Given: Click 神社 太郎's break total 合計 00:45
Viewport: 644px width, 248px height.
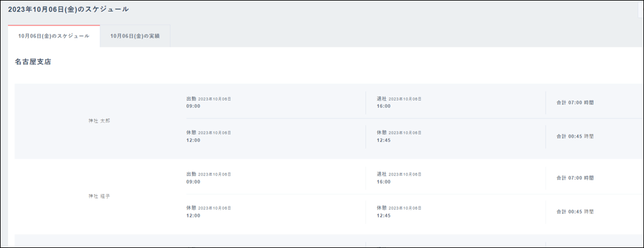Looking at the screenshot, I should coord(575,137).
